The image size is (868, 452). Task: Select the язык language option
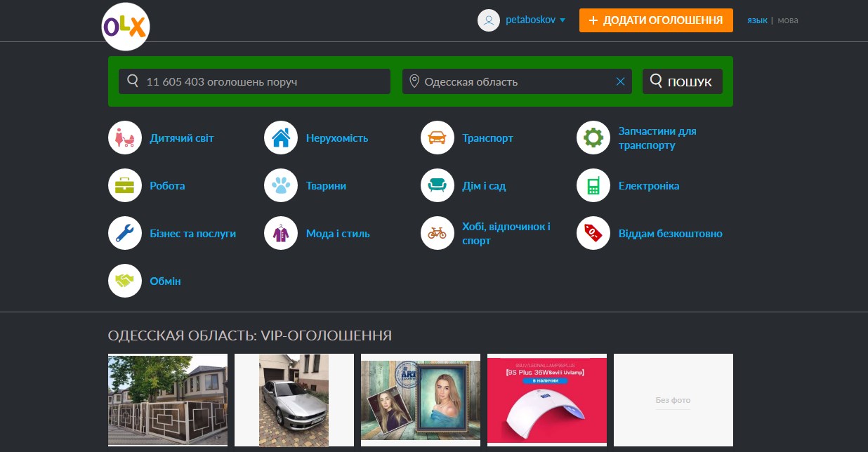tap(758, 20)
